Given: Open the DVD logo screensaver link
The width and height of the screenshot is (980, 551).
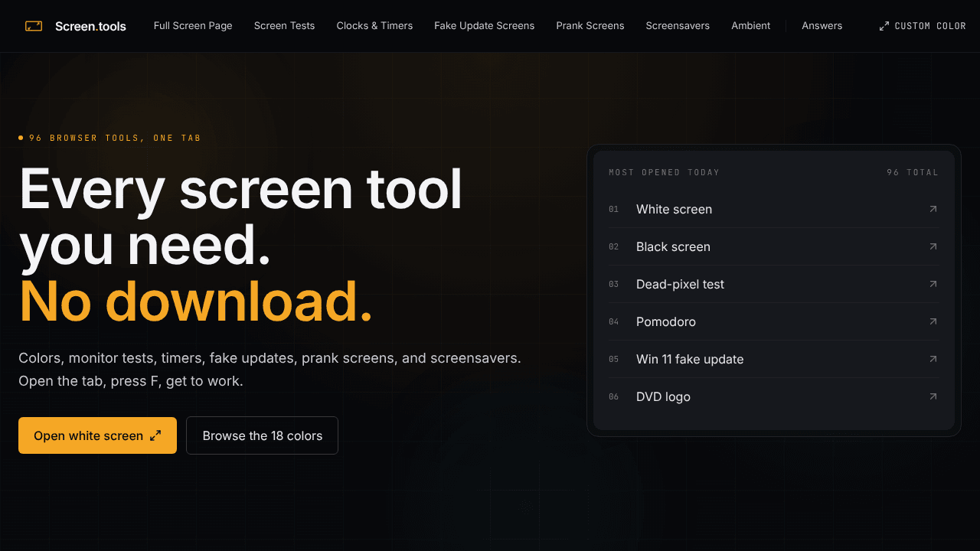Looking at the screenshot, I should (773, 396).
